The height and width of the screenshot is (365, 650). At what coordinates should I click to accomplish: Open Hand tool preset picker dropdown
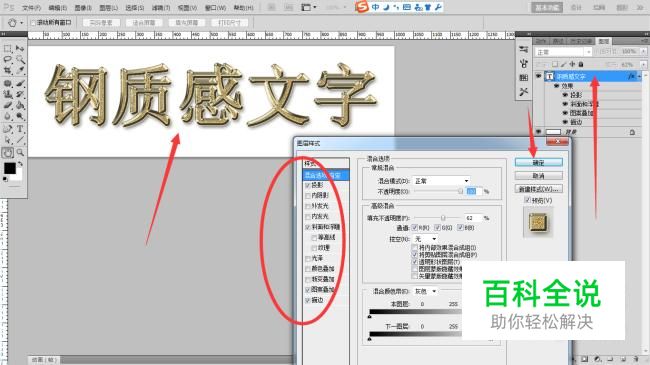pos(21,23)
